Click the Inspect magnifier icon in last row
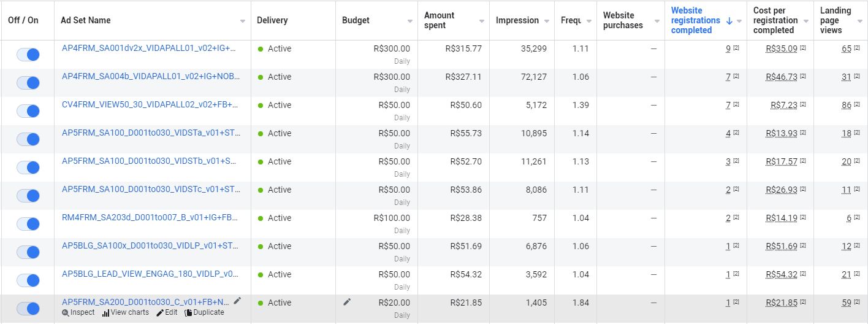 click(x=66, y=313)
